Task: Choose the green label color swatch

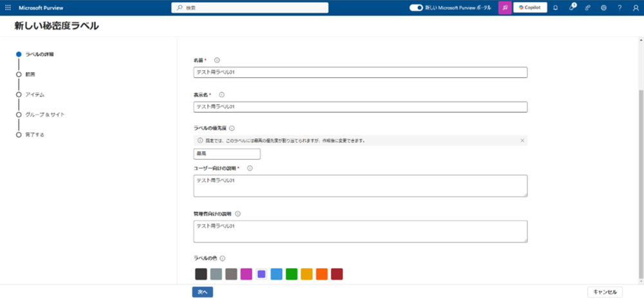Action: pos(291,274)
